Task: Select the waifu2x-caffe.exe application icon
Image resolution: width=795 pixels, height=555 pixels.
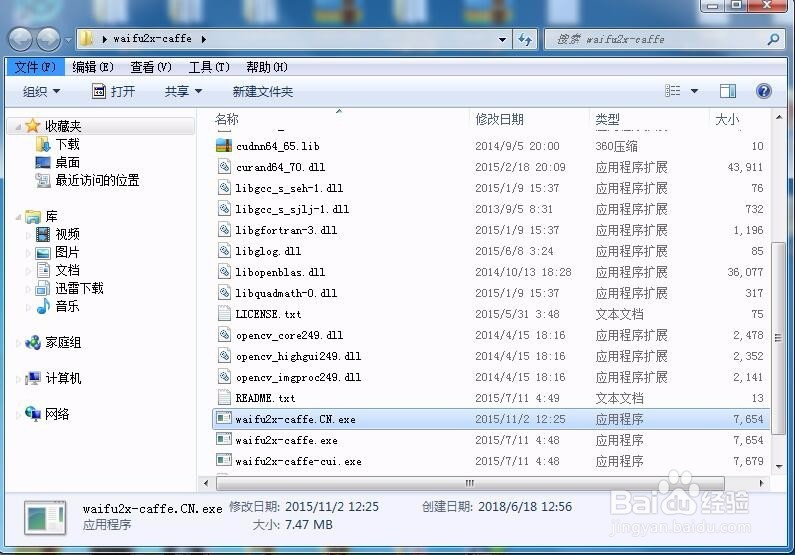Action: click(x=224, y=440)
